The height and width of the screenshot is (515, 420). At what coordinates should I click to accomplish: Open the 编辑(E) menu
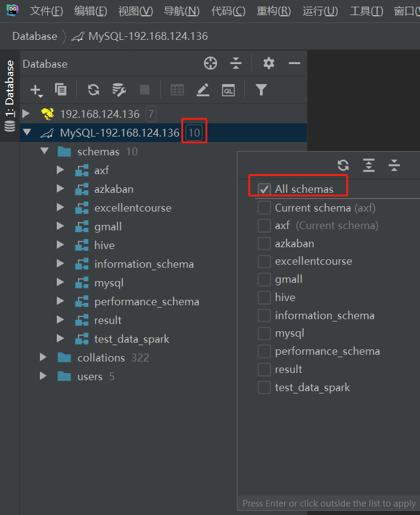coord(91,11)
